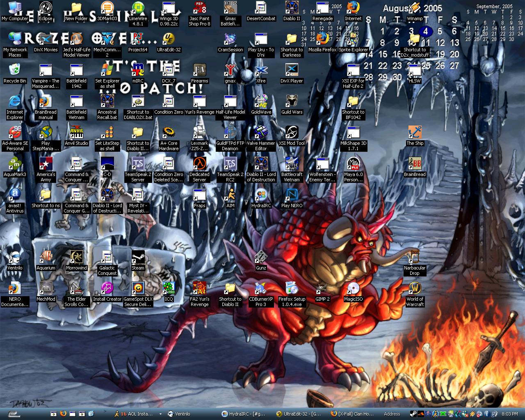Open the Recycle Bin icon
The height and width of the screenshot is (420, 525).
[15, 70]
